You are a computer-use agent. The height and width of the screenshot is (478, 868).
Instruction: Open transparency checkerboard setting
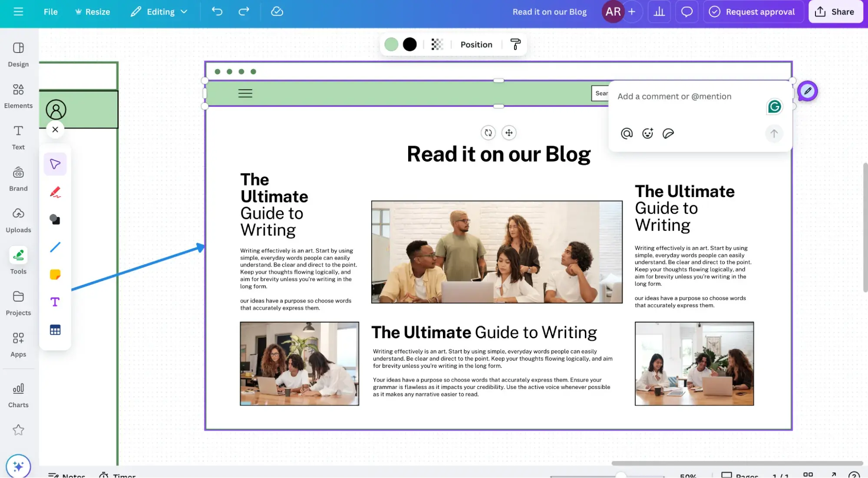coord(437,44)
